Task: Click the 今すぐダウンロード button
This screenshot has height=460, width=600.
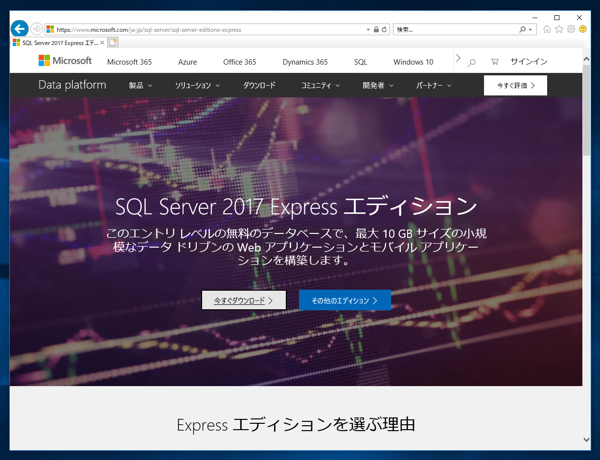Action: pos(244,300)
